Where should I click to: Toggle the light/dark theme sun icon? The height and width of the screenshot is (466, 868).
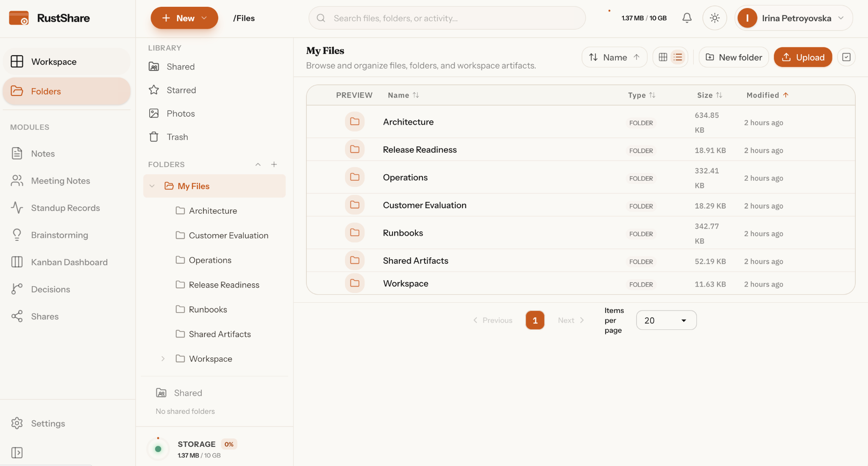pyautogui.click(x=715, y=18)
